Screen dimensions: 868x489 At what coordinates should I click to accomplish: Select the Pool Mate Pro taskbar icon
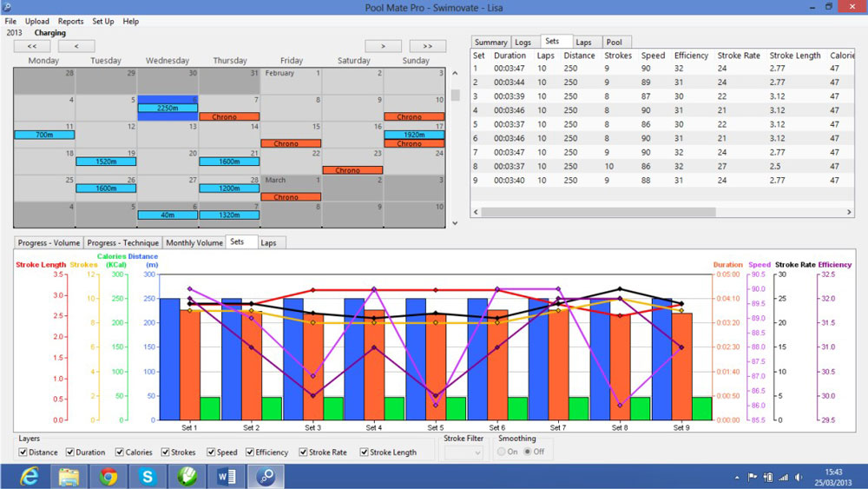(266, 476)
